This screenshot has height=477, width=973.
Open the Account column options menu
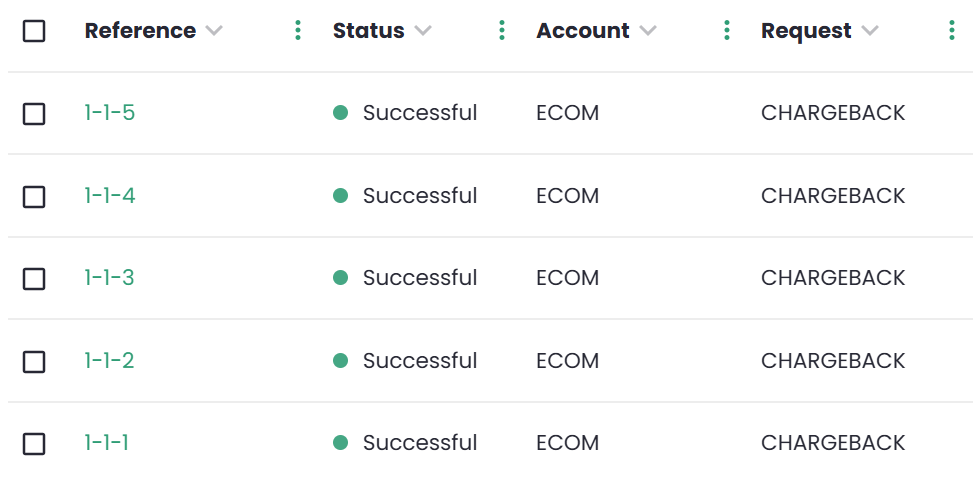tap(727, 31)
